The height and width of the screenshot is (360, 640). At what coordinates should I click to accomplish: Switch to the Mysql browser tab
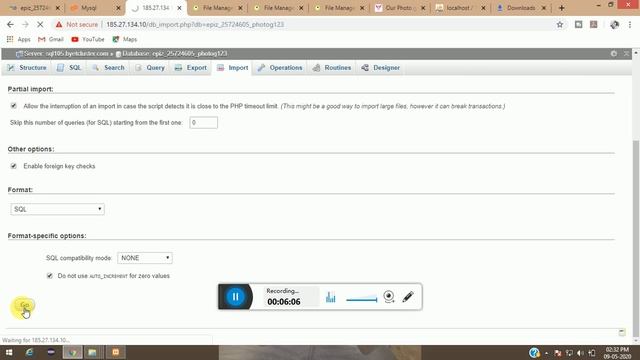pyautogui.click(x=89, y=8)
